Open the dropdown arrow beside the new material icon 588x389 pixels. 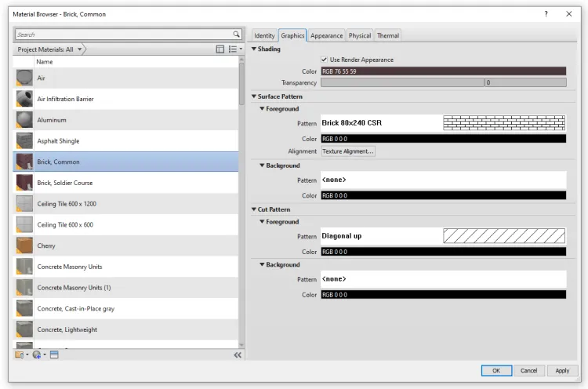pyautogui.click(x=45, y=354)
